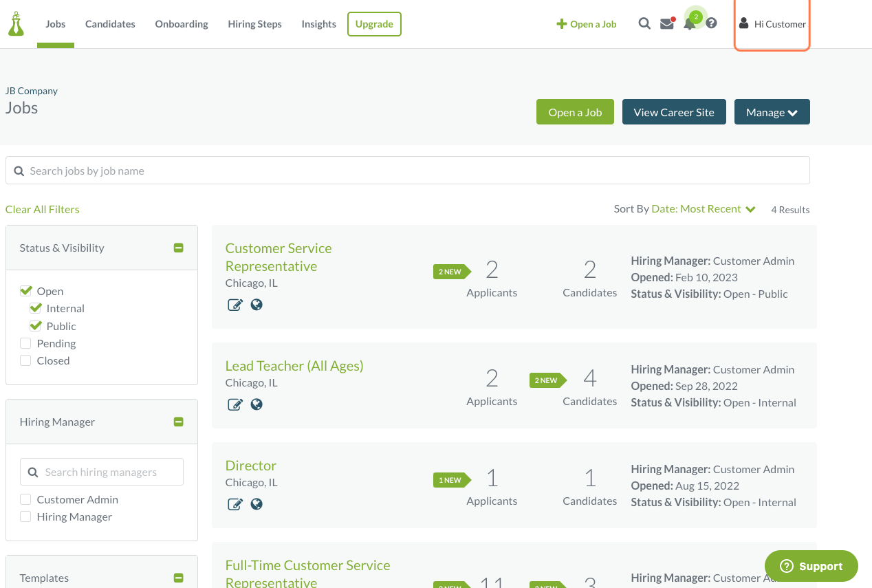872x588 pixels.
Task: Click the user profile icon beside Hi Customer
Action: [x=743, y=23]
